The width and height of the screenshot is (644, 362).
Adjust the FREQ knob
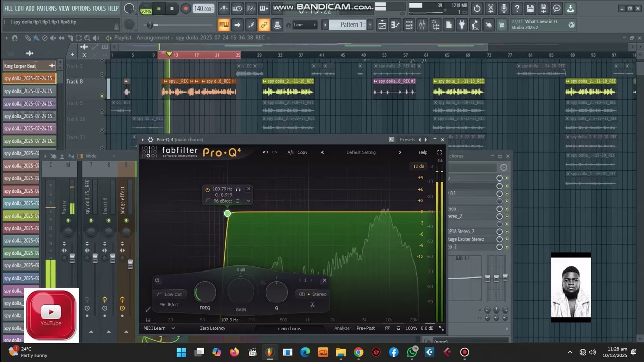coord(205,292)
